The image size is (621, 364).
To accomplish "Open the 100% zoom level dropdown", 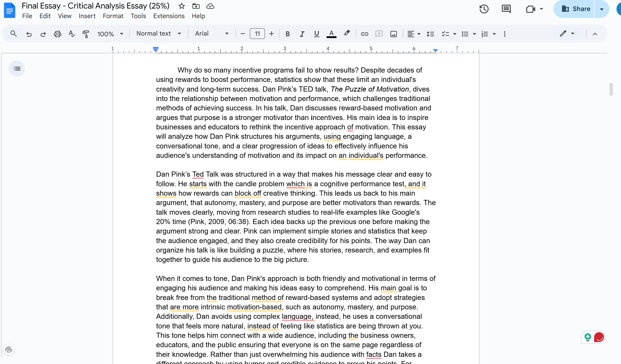I will click(x=110, y=34).
